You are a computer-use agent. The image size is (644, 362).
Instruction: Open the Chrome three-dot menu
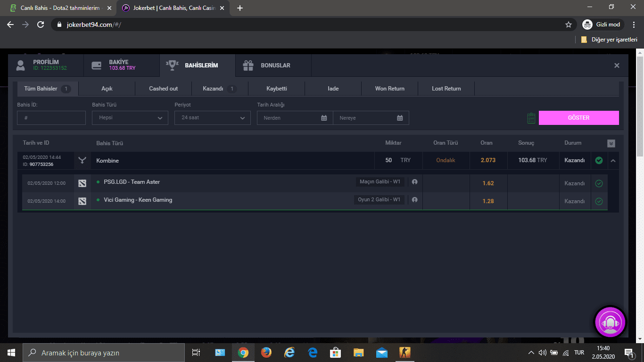[634, 25]
